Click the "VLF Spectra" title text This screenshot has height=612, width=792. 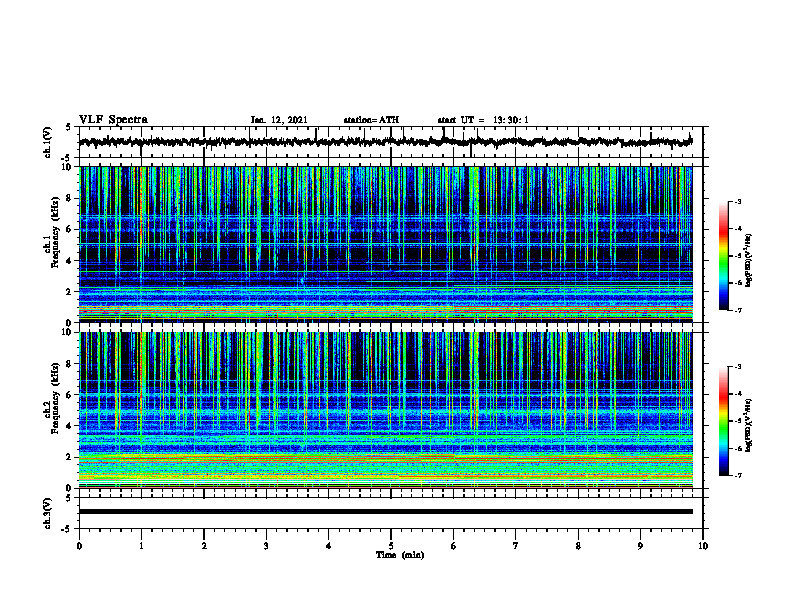tap(113, 120)
